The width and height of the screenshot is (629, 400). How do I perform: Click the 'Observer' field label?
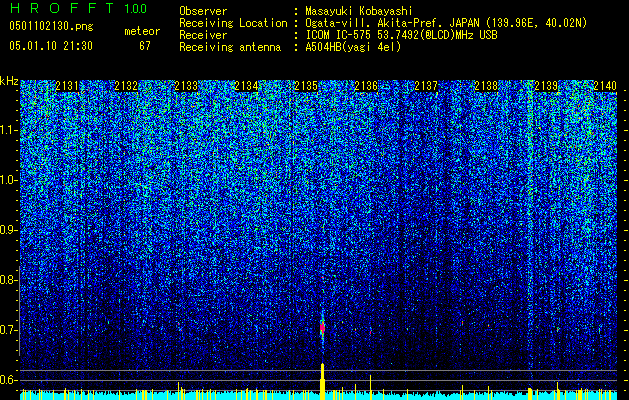click(x=203, y=11)
